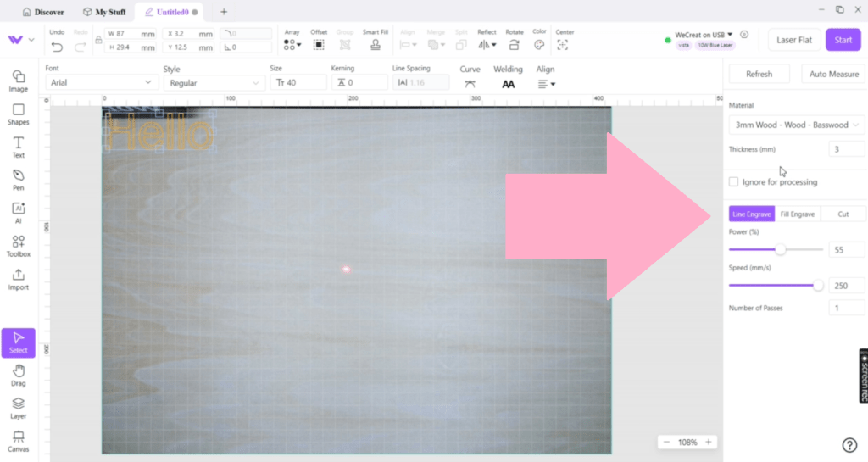Viewport: 868px width, 462px height.
Task: Open the Color tool in toolbar
Action: pos(539,44)
